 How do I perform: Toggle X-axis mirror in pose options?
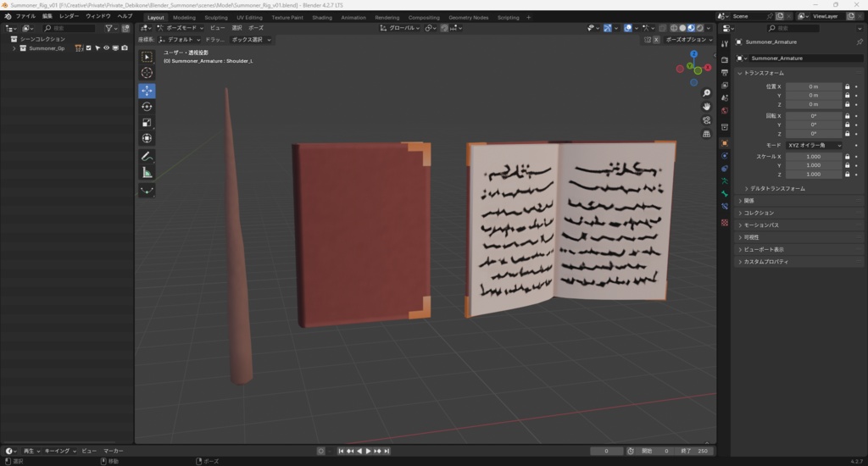656,40
